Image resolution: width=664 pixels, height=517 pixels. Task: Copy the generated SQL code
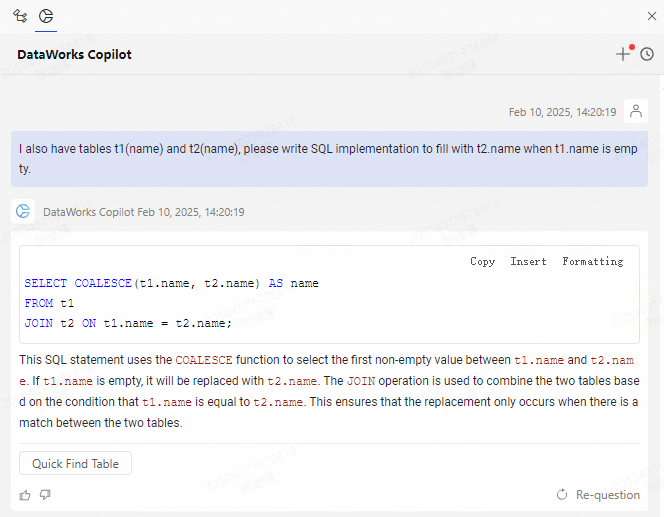(482, 261)
